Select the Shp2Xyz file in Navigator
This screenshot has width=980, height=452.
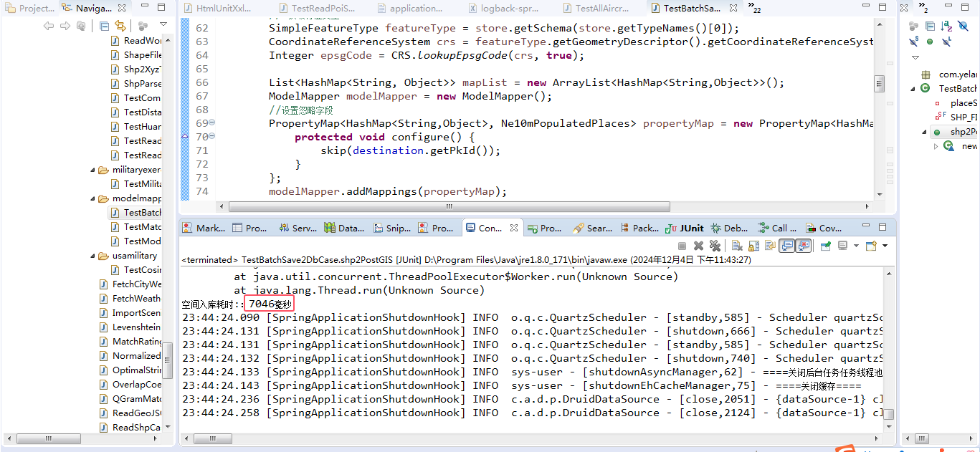pos(136,69)
